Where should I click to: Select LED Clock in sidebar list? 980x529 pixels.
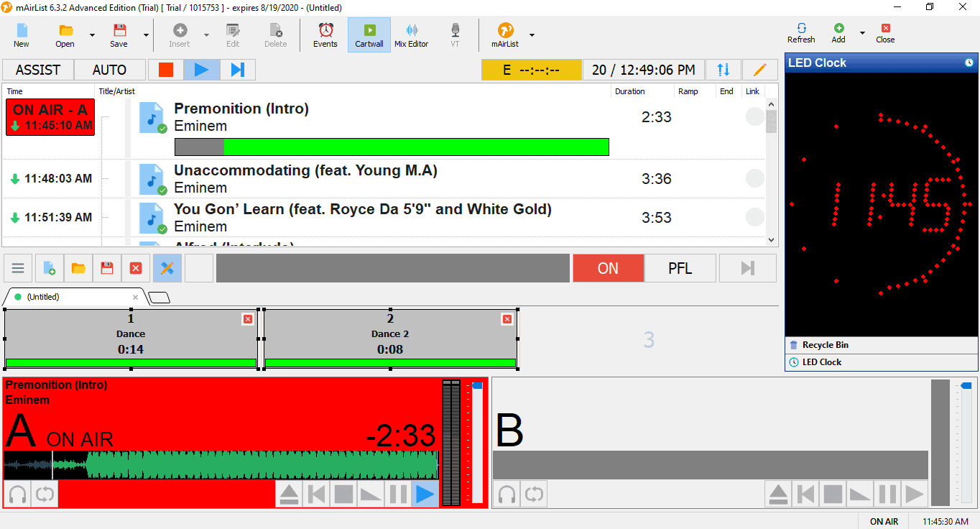pos(822,362)
